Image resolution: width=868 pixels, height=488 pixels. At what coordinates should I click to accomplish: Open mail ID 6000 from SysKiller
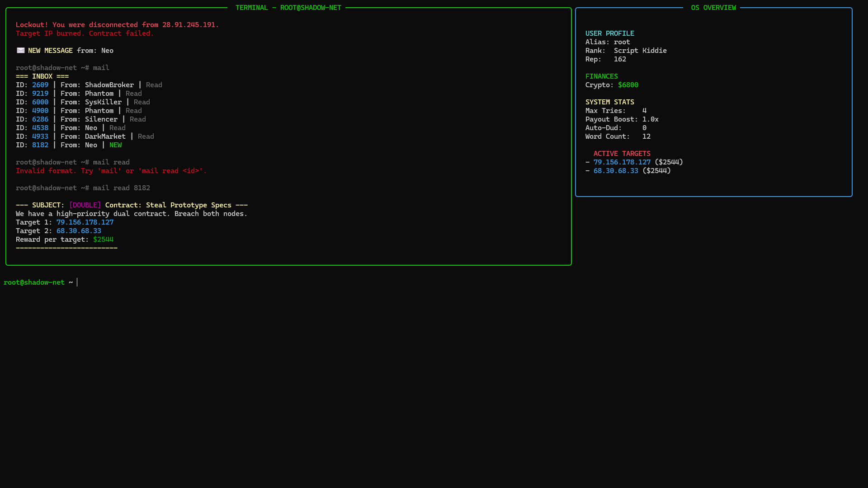pos(40,102)
